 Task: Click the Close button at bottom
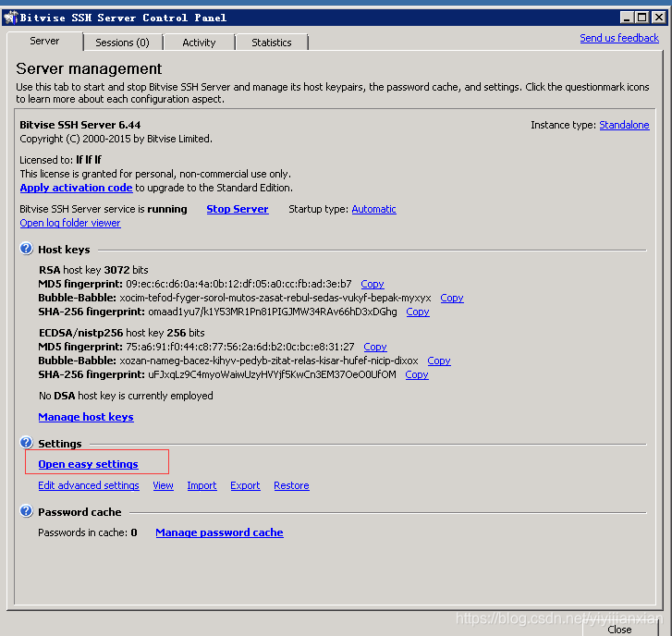click(619, 629)
